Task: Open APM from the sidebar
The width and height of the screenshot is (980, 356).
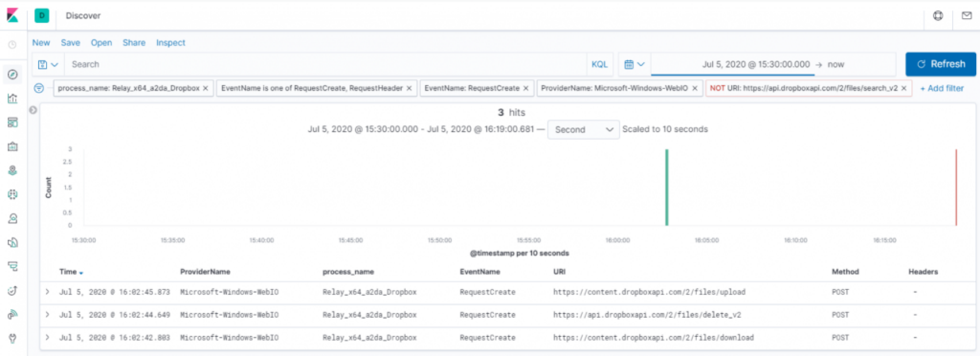Action: pos(12,266)
